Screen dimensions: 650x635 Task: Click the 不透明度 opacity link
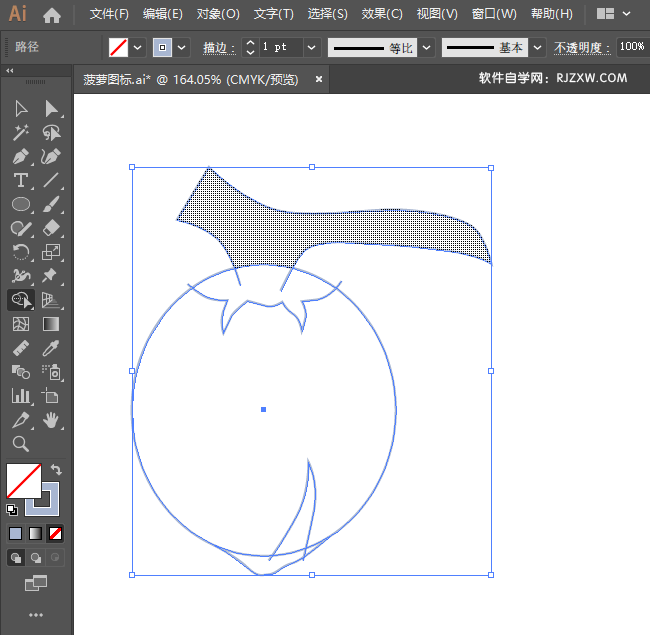[x=581, y=47]
